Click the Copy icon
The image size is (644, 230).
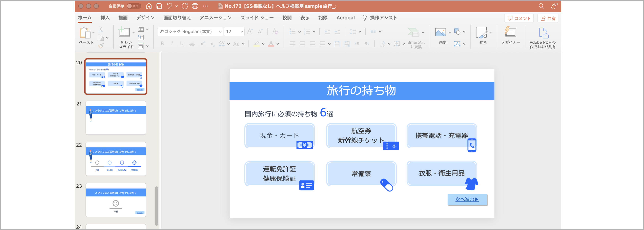click(x=101, y=38)
